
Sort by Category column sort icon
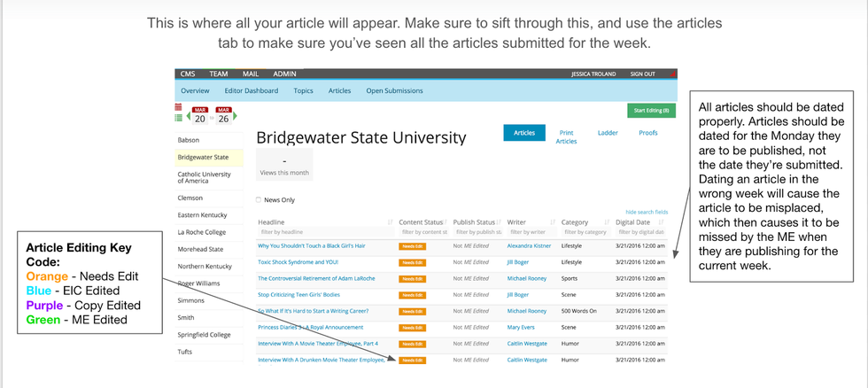(608, 221)
